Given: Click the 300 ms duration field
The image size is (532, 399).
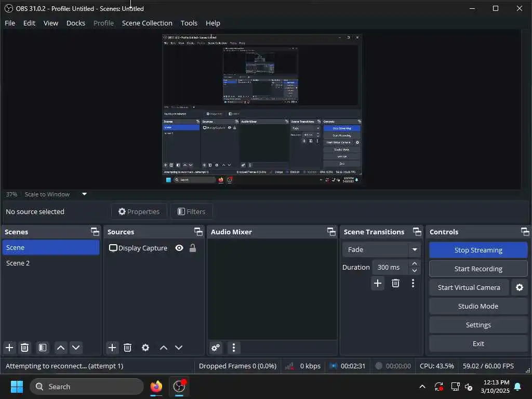Looking at the screenshot, I should [391, 268].
